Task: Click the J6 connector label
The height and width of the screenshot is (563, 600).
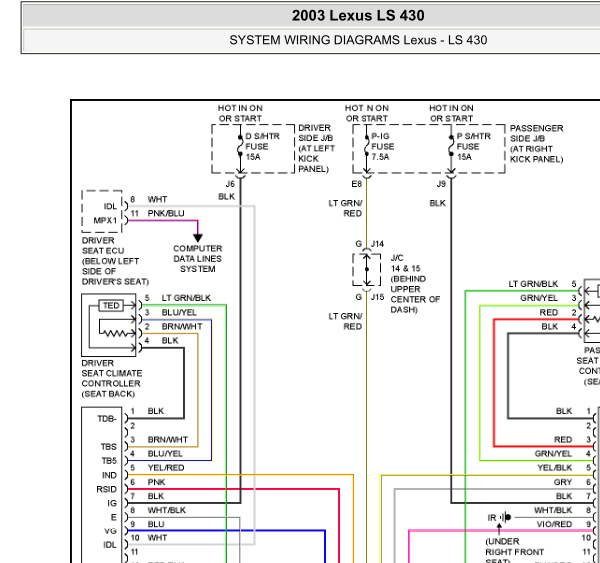Action: 230,184
